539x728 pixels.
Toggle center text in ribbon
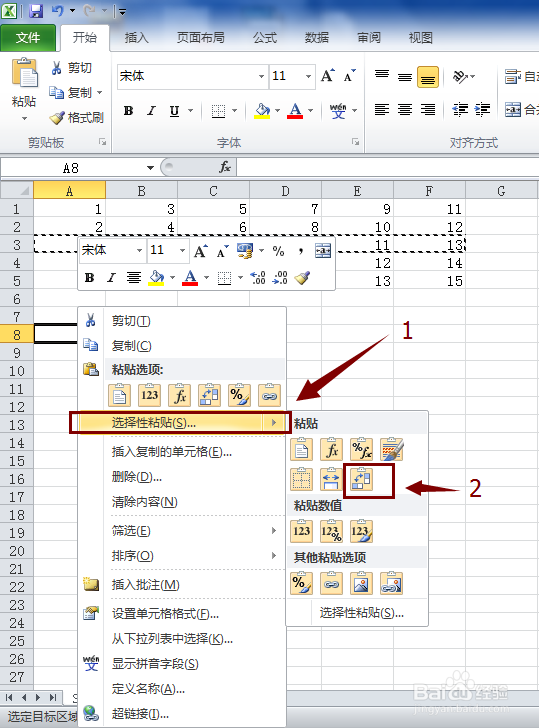point(405,110)
